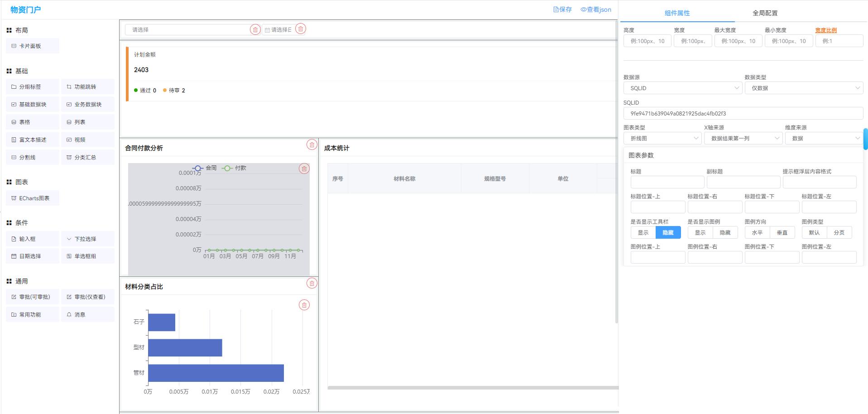Open the X轴来源 dropdown
The image size is (868, 414).
coord(743,139)
